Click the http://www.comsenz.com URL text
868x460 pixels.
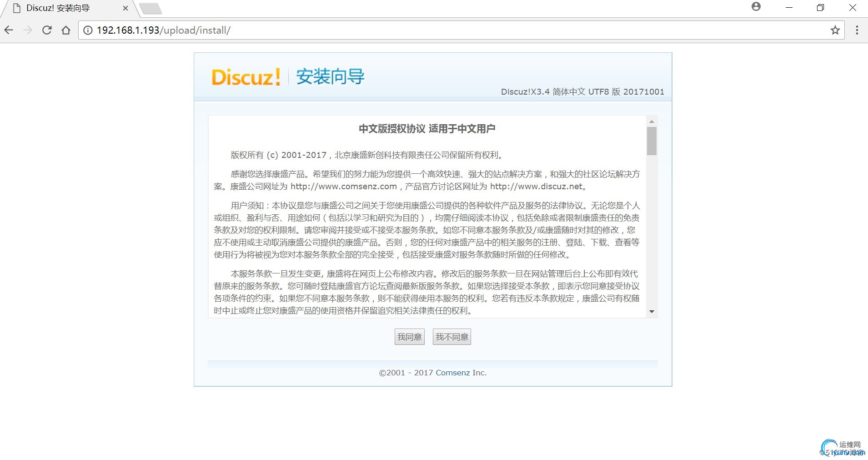tap(344, 187)
